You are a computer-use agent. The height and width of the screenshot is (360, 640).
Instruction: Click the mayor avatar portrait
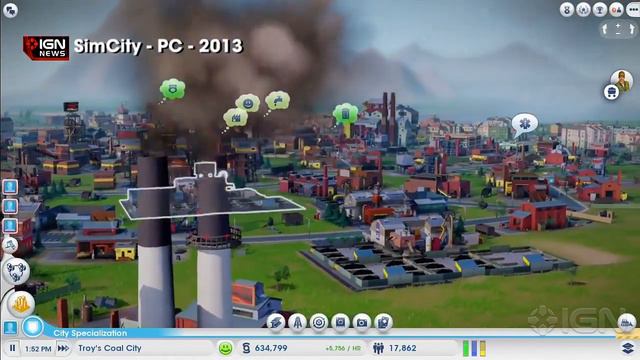(x=622, y=81)
